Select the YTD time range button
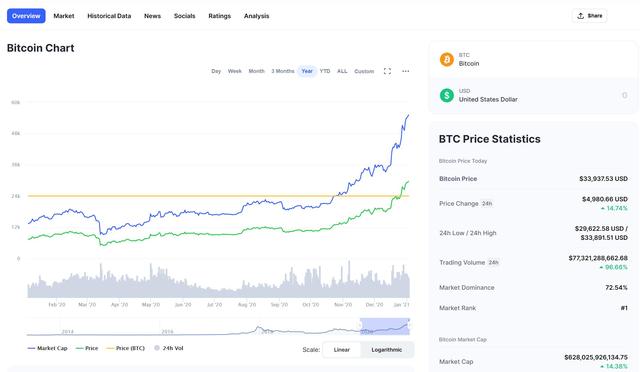Viewport: 640px width, 372px height. [x=325, y=71]
